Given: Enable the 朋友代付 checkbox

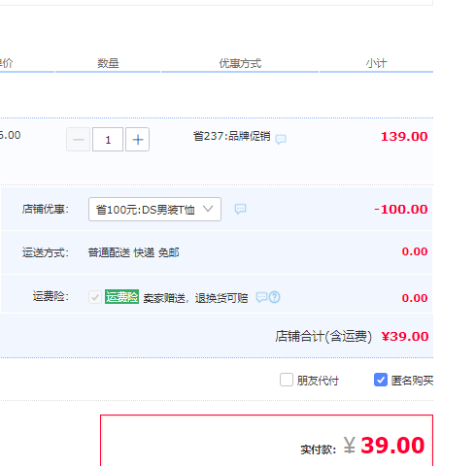Looking at the screenshot, I should 287,380.
